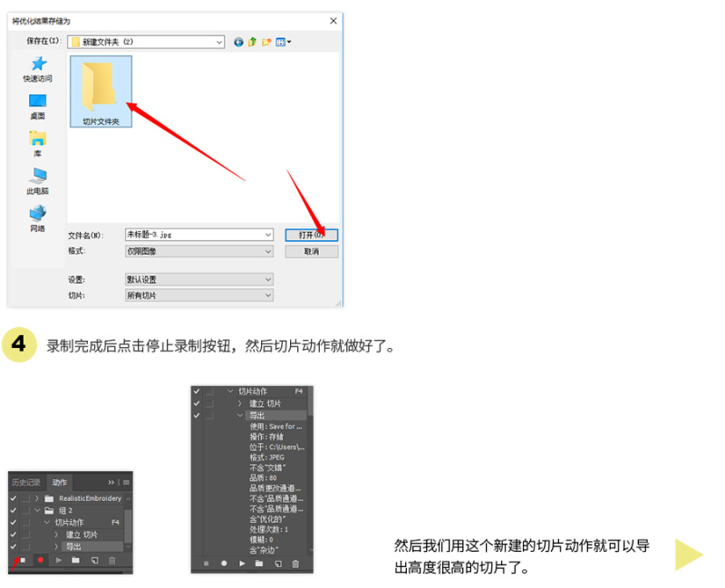Toggle checkmark next to RealisticEmbroidery set

(14, 498)
